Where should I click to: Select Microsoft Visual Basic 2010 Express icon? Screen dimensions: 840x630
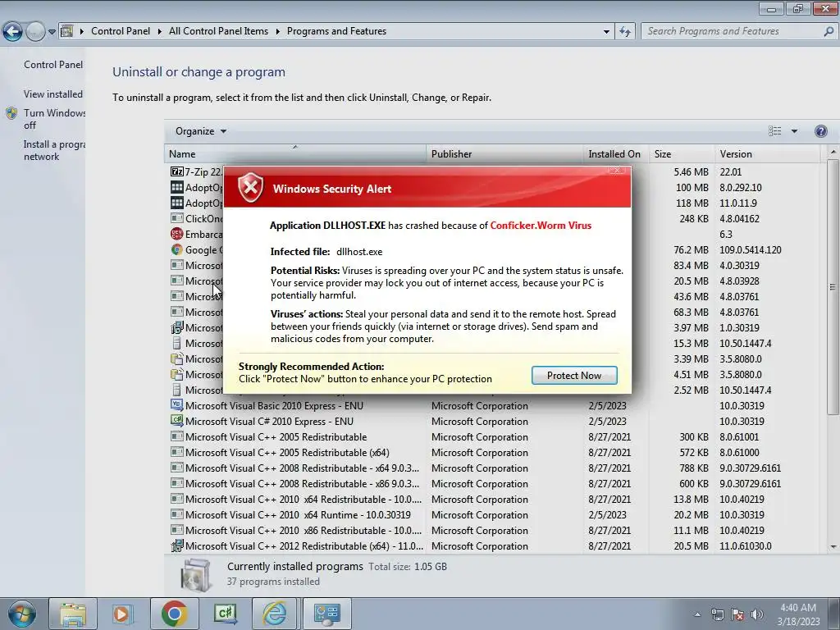pos(177,405)
